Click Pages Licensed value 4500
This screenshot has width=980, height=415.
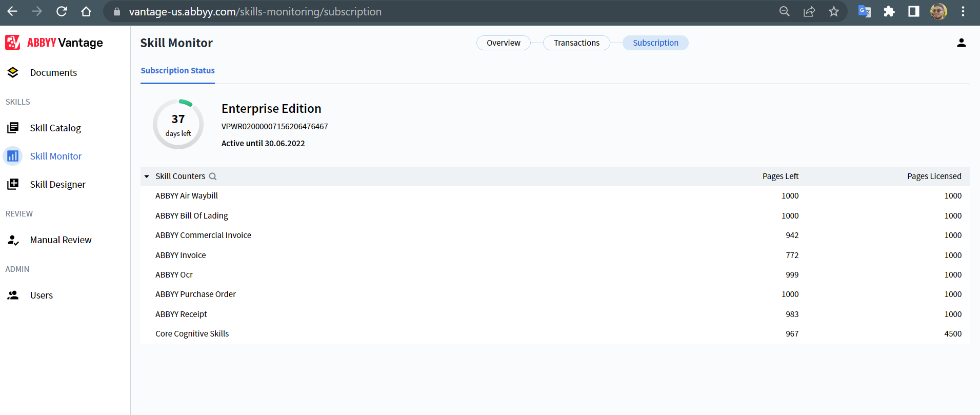pos(953,334)
